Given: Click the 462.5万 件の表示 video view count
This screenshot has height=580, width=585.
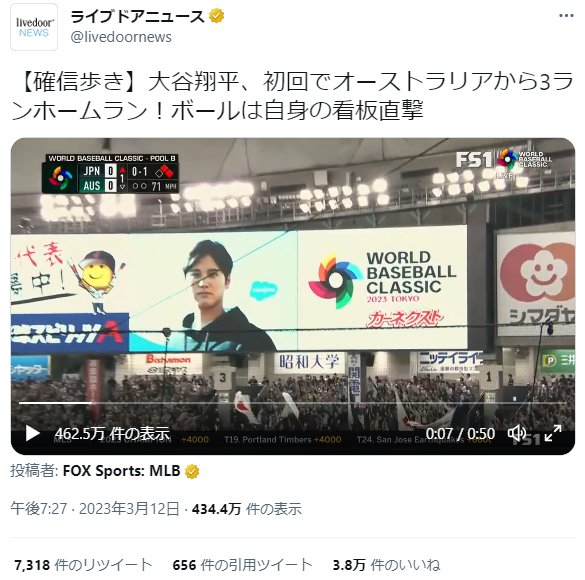Looking at the screenshot, I should point(112,433).
